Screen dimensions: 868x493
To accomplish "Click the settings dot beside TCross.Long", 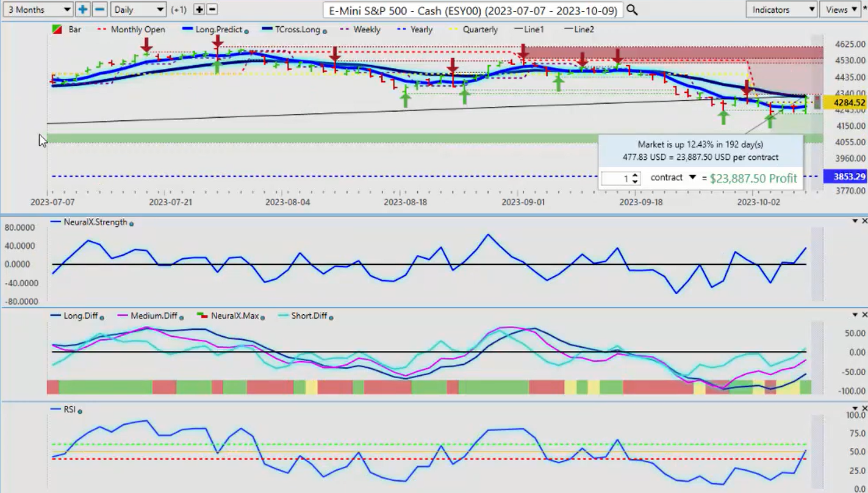I will pyautogui.click(x=325, y=31).
